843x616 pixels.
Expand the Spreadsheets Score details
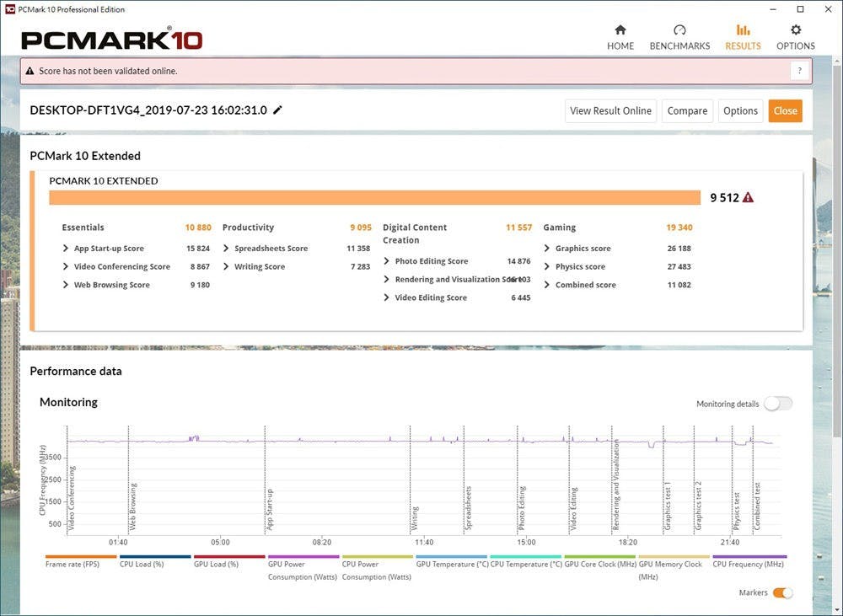pos(227,249)
